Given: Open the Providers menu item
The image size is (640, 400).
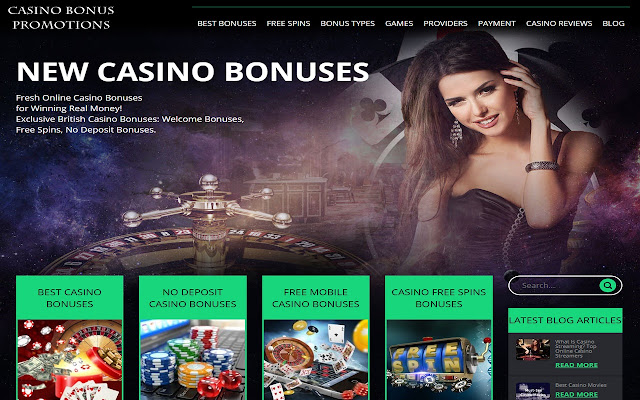Looking at the screenshot, I should (445, 23).
